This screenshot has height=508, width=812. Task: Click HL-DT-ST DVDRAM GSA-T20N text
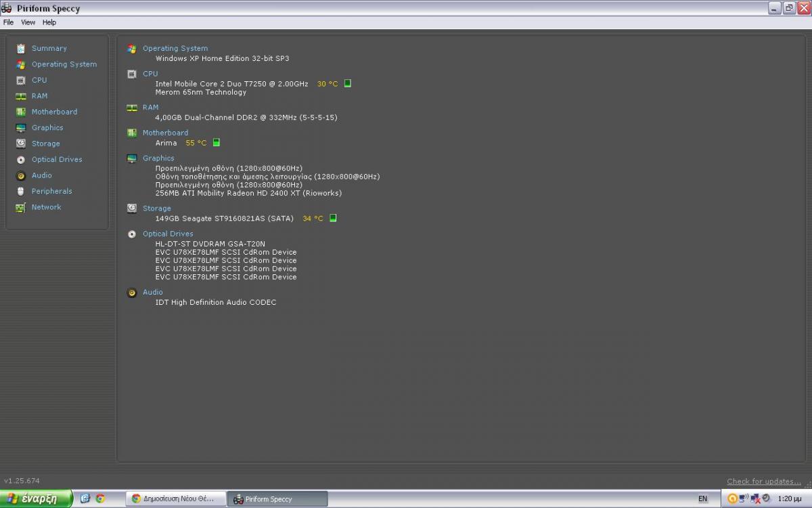210,244
